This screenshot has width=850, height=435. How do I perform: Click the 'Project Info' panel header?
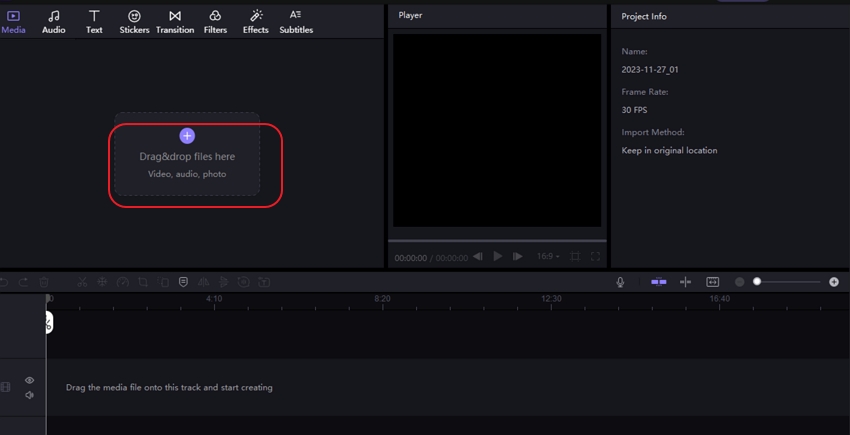point(644,16)
